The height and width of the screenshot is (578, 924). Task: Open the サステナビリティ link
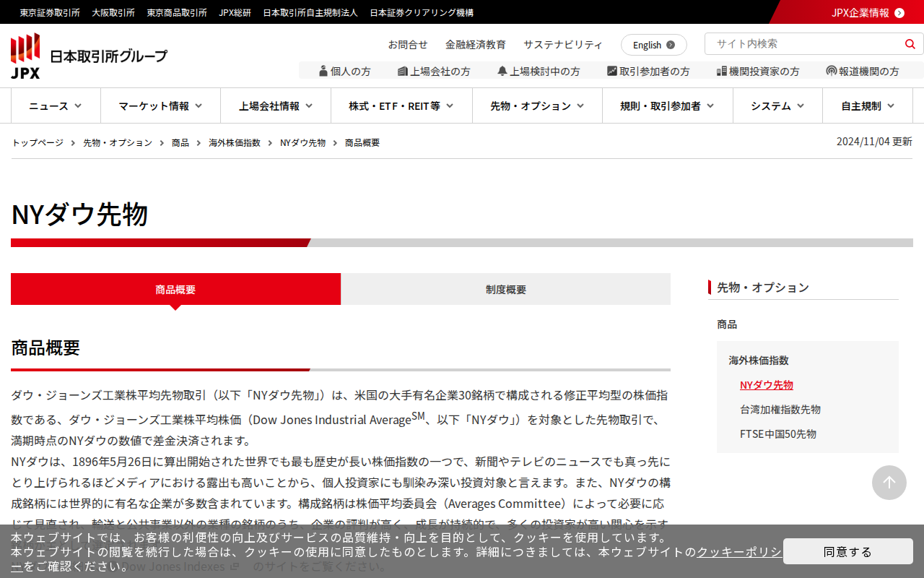563,44
